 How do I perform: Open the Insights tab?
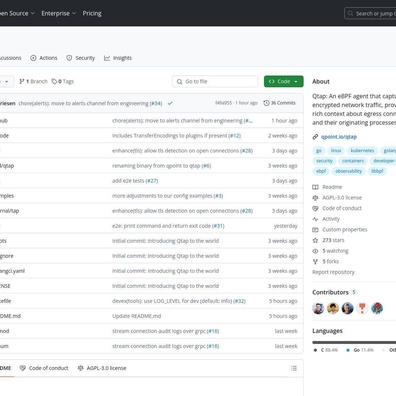point(118,58)
